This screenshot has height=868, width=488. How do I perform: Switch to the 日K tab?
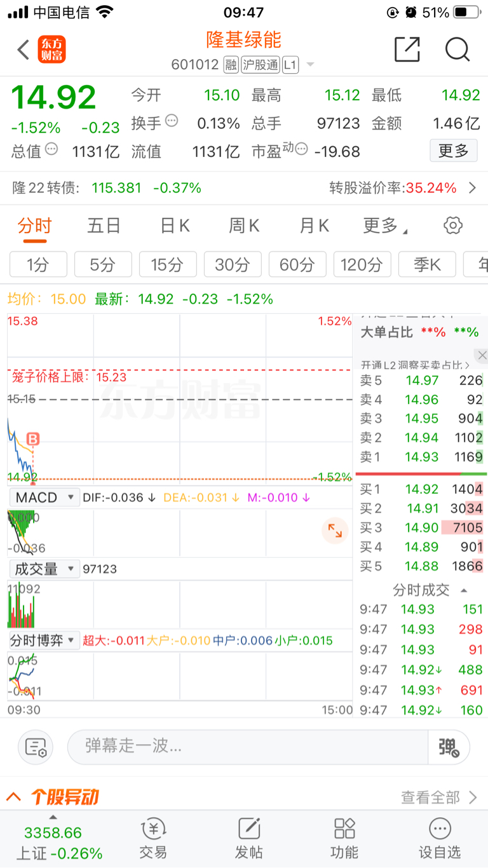click(x=175, y=226)
